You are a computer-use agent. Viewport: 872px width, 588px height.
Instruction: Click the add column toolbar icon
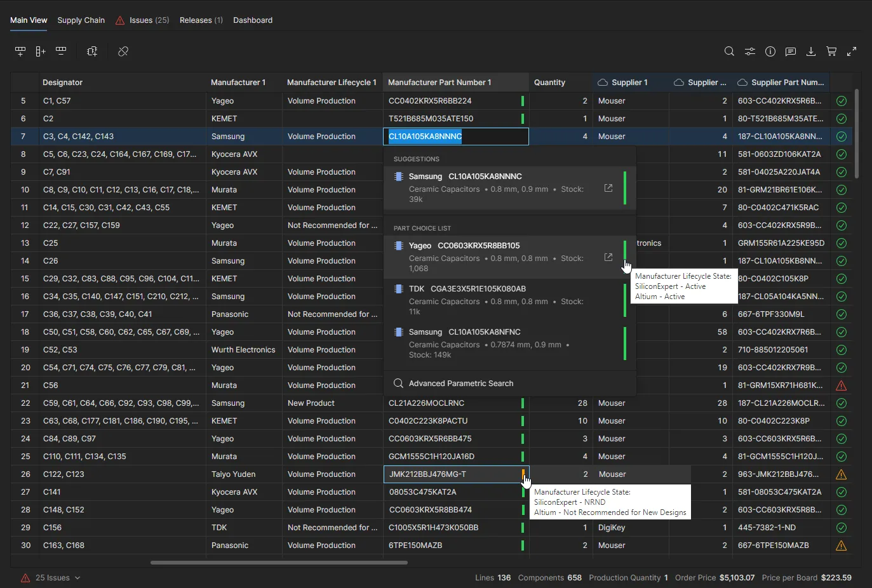click(41, 51)
